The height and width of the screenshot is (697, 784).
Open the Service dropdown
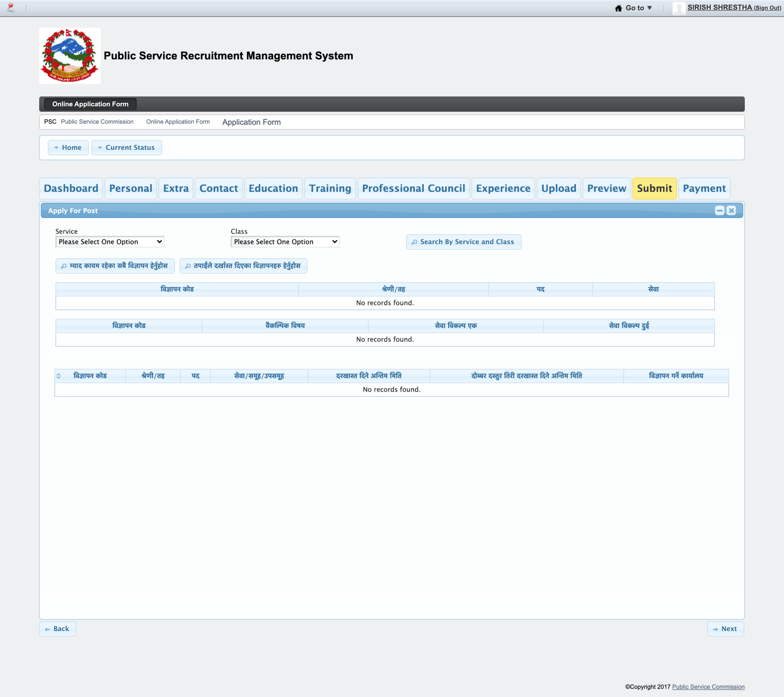pos(110,242)
